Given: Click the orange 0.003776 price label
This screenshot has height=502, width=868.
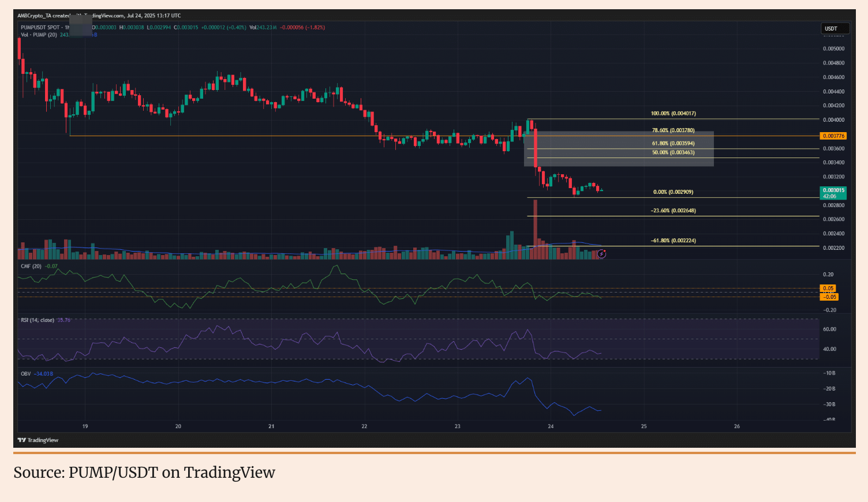Looking at the screenshot, I should coord(833,136).
